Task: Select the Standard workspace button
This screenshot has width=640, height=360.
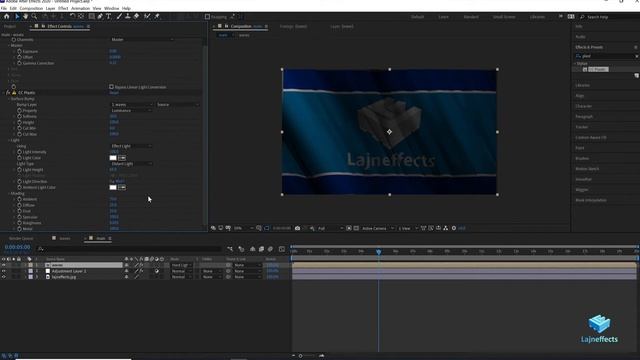Action: pyautogui.click(x=471, y=17)
